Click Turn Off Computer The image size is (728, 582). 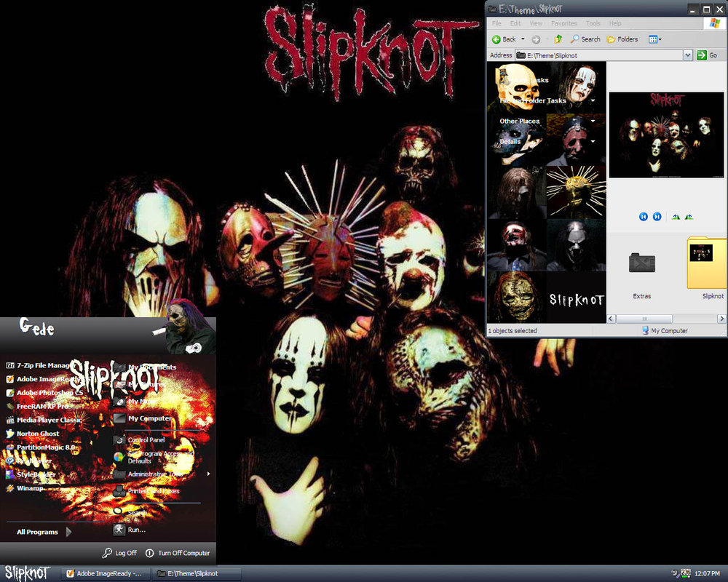pos(178,553)
